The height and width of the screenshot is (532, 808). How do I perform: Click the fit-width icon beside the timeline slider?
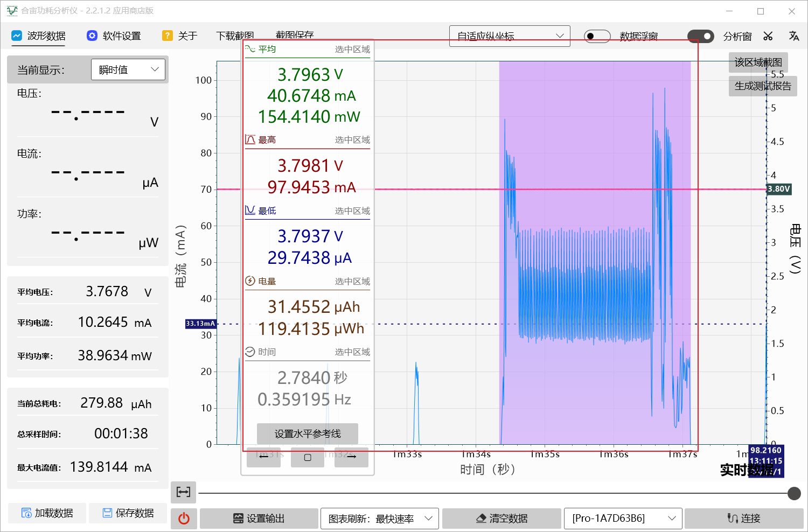(x=183, y=492)
